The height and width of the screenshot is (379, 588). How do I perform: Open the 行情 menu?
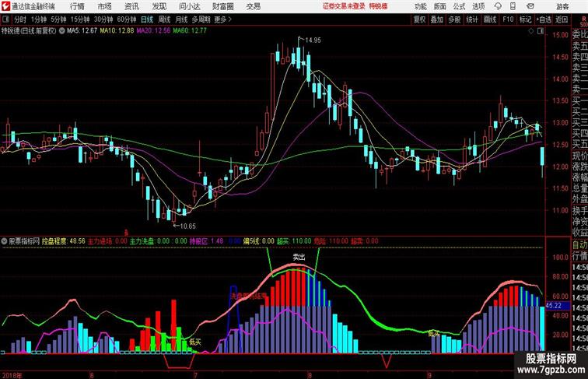point(77,6)
